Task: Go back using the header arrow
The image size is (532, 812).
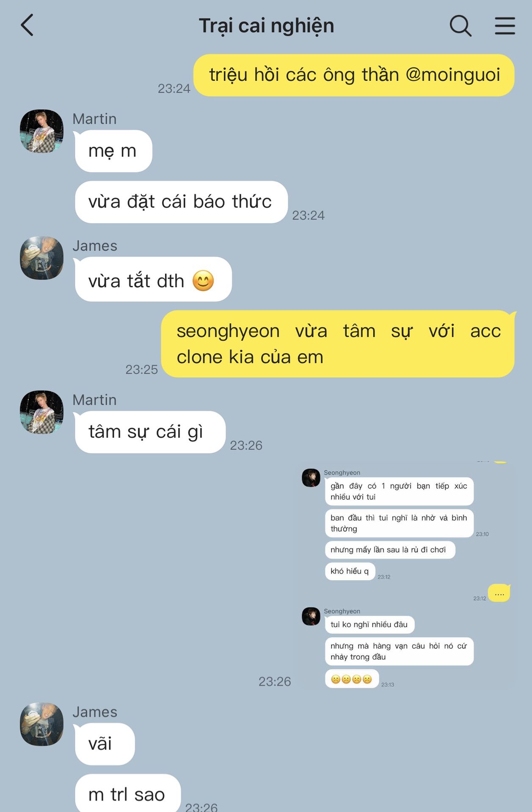Action: tap(27, 25)
